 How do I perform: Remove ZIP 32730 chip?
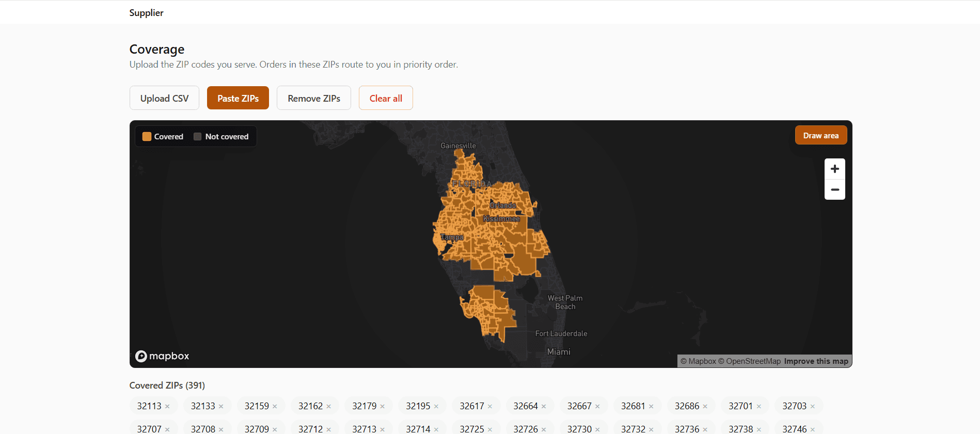(x=597, y=429)
